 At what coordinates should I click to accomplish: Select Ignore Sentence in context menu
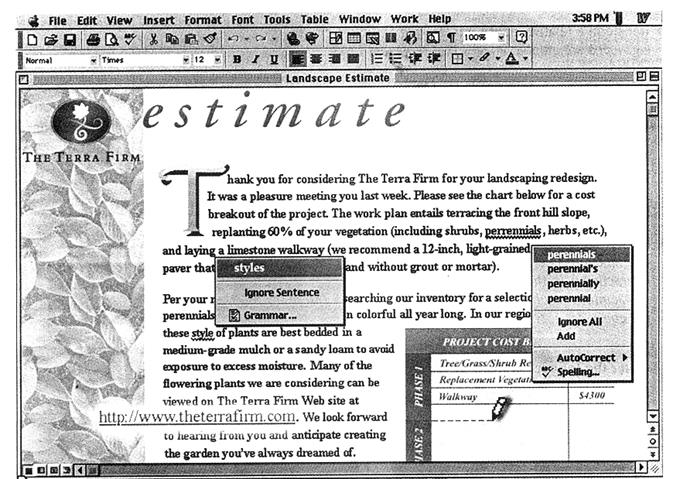tap(280, 293)
